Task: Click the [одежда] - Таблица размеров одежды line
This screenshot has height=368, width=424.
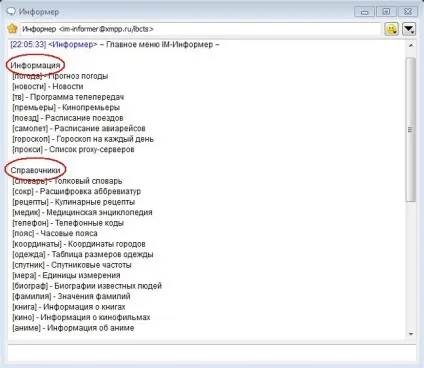Action: tap(83, 254)
